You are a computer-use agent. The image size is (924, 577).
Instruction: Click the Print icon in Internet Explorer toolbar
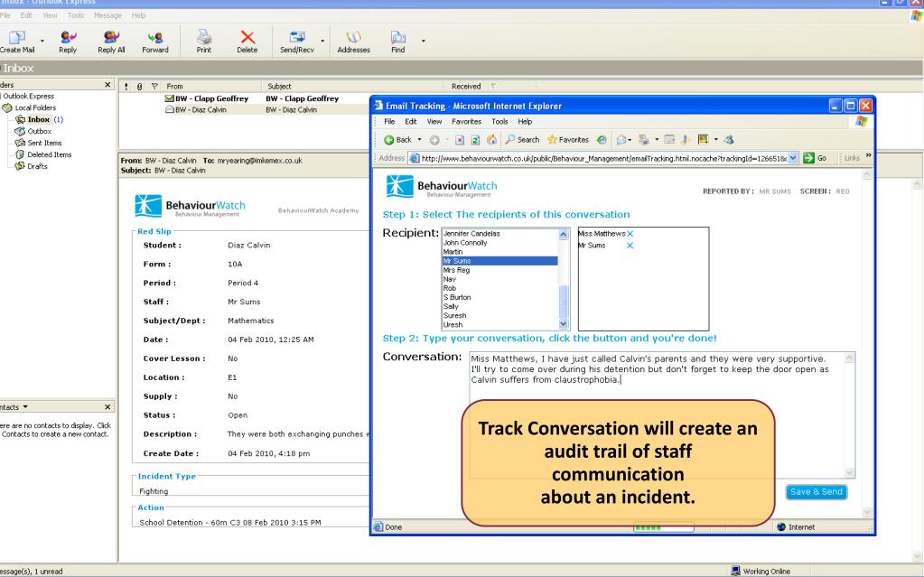643,140
